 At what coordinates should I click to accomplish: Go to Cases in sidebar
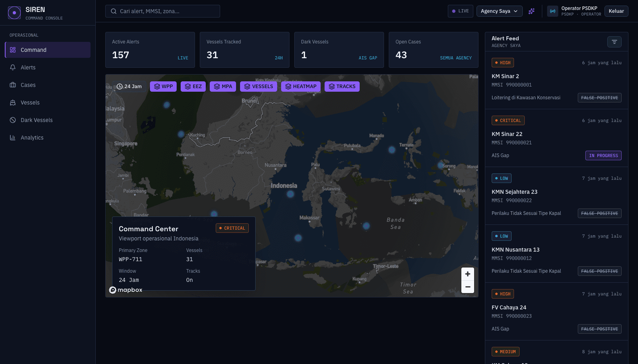[x=47, y=85]
